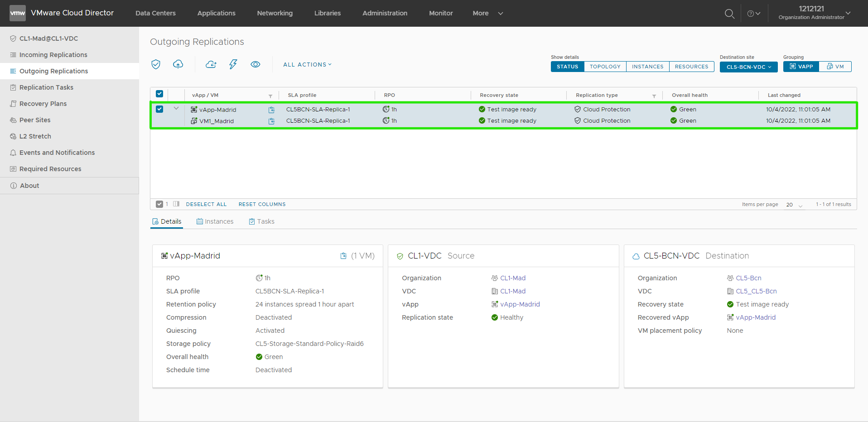868x422 pixels.
Task: Click the eye test icon in the toolbar
Action: (256, 64)
